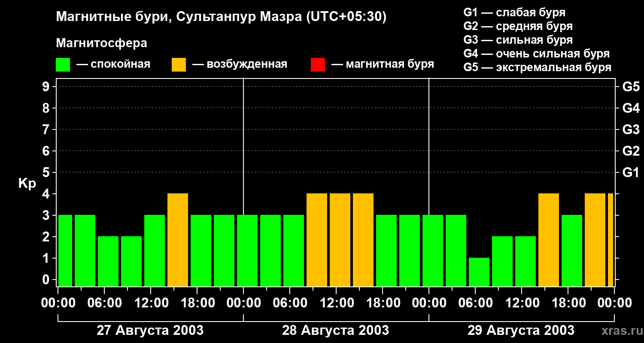Screen dimensions: 644x343
Task: Click the second Kp 2 bar on 29 August
Action: 526,261
